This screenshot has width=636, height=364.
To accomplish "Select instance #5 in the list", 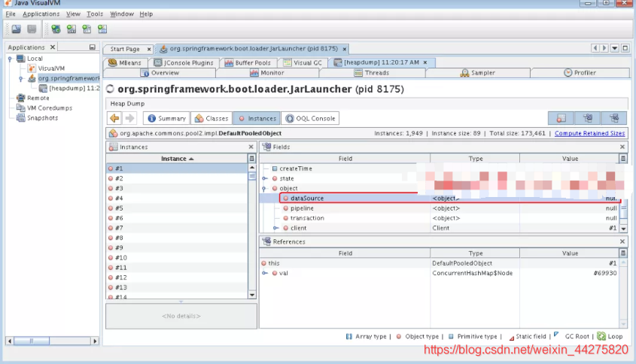I will click(177, 208).
